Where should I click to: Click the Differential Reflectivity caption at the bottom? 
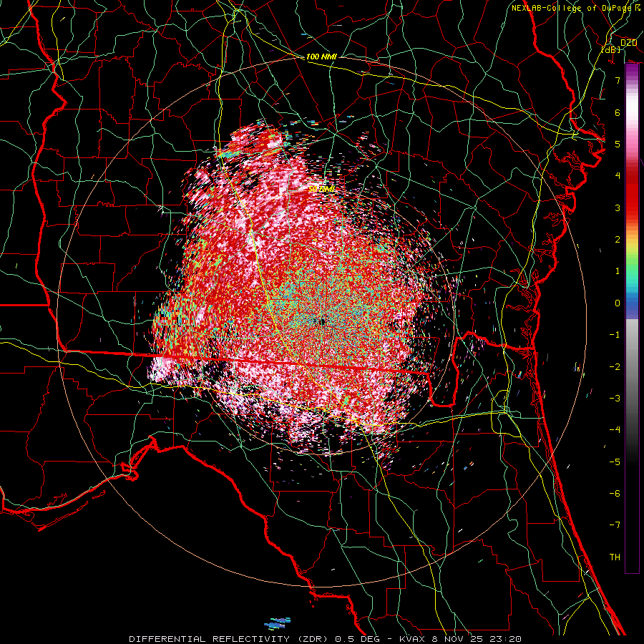click(x=326, y=639)
